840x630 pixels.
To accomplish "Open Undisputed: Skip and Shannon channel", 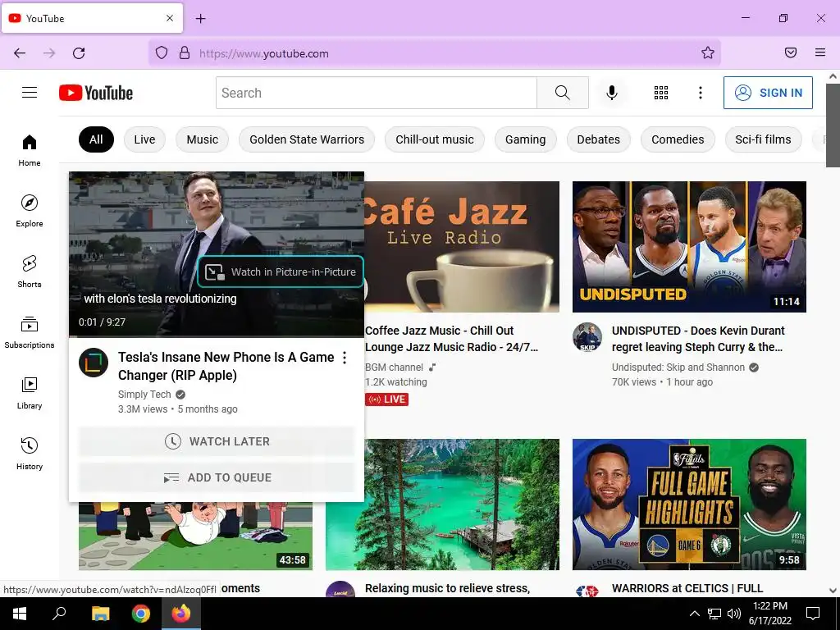I will coord(678,367).
